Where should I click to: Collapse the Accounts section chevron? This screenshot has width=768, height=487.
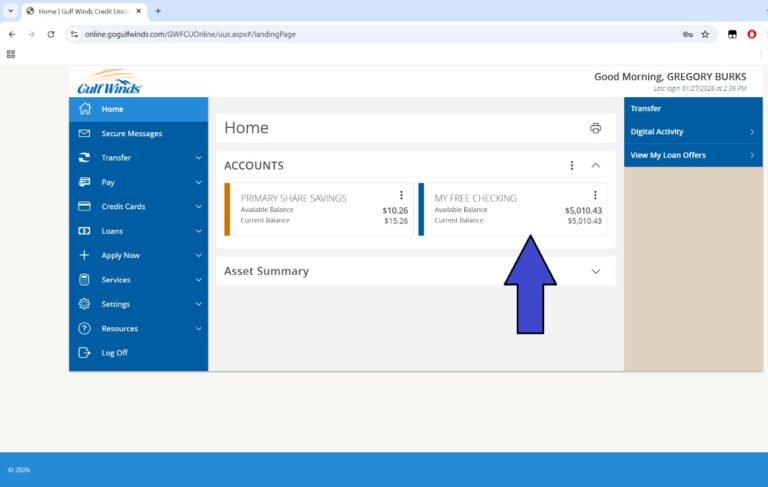pos(596,165)
